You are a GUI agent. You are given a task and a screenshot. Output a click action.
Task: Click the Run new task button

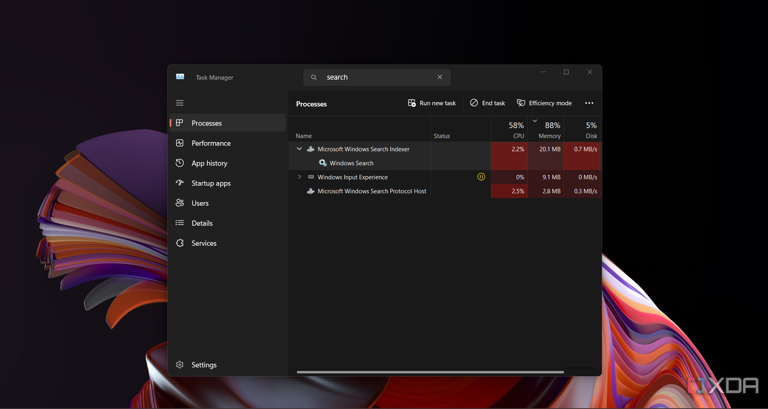tap(432, 103)
